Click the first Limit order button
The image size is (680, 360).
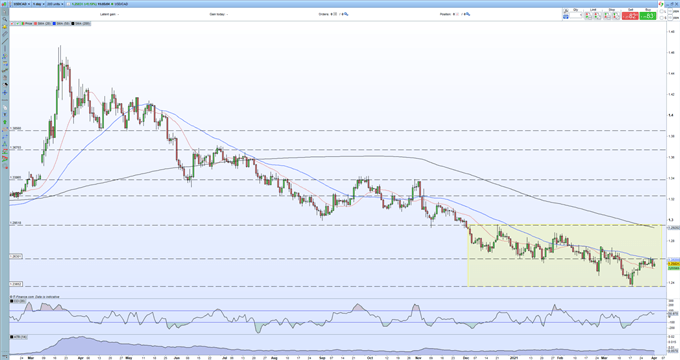click(x=588, y=16)
